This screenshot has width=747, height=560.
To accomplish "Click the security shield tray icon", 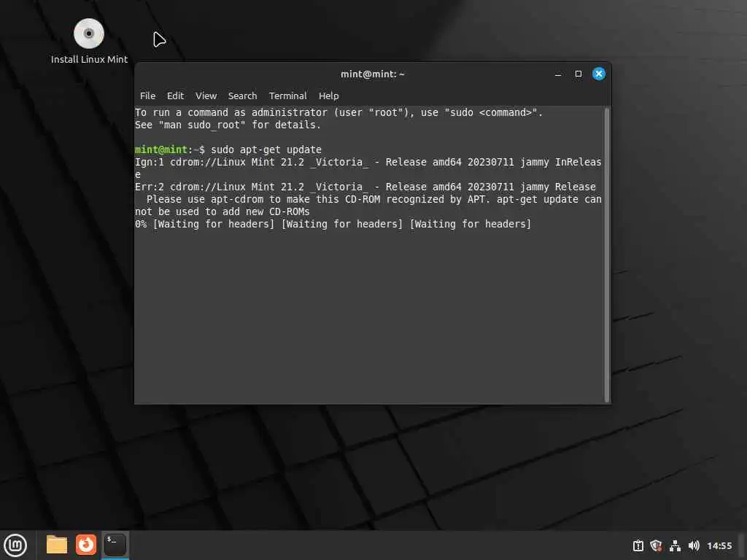I will [x=656, y=545].
